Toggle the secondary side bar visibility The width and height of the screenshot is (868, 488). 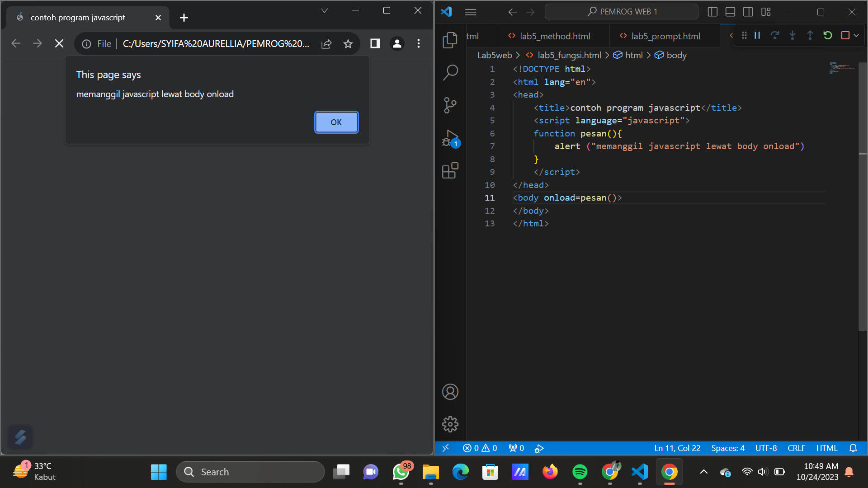click(x=748, y=12)
